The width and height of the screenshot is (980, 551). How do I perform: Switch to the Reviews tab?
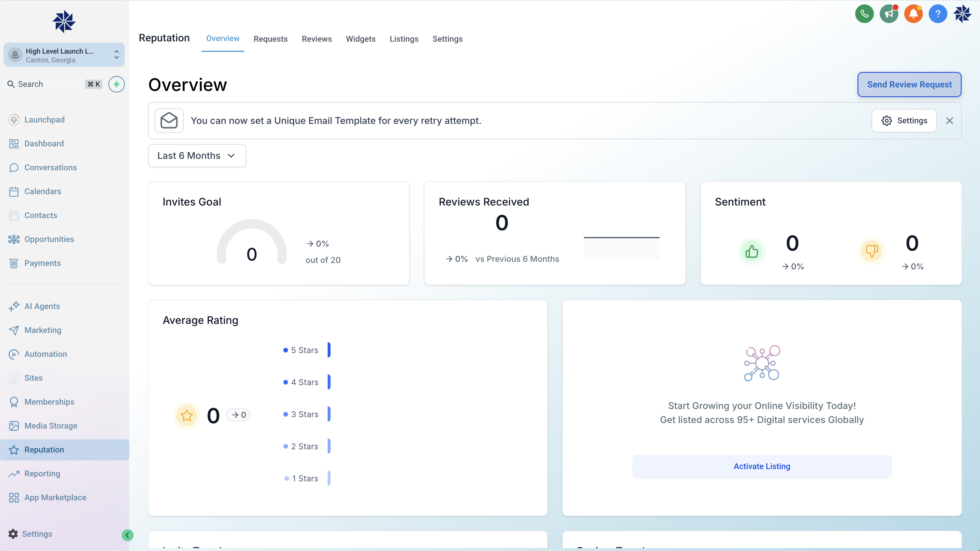[317, 39]
